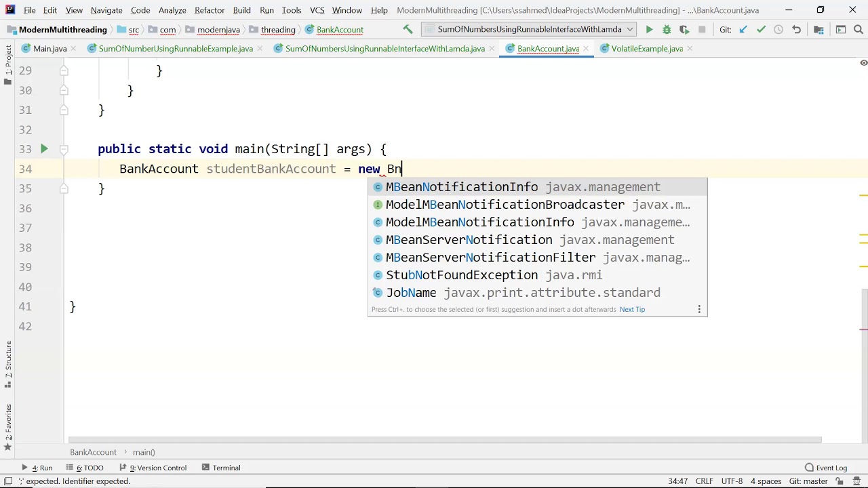Open the run configuration dropdown
This screenshot has height=488, width=868.
click(x=528, y=30)
